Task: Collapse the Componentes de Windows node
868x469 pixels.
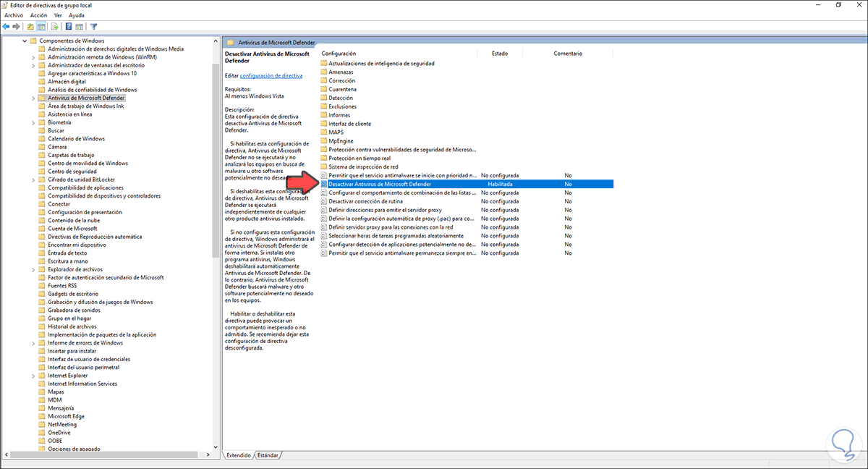Action: [25, 41]
